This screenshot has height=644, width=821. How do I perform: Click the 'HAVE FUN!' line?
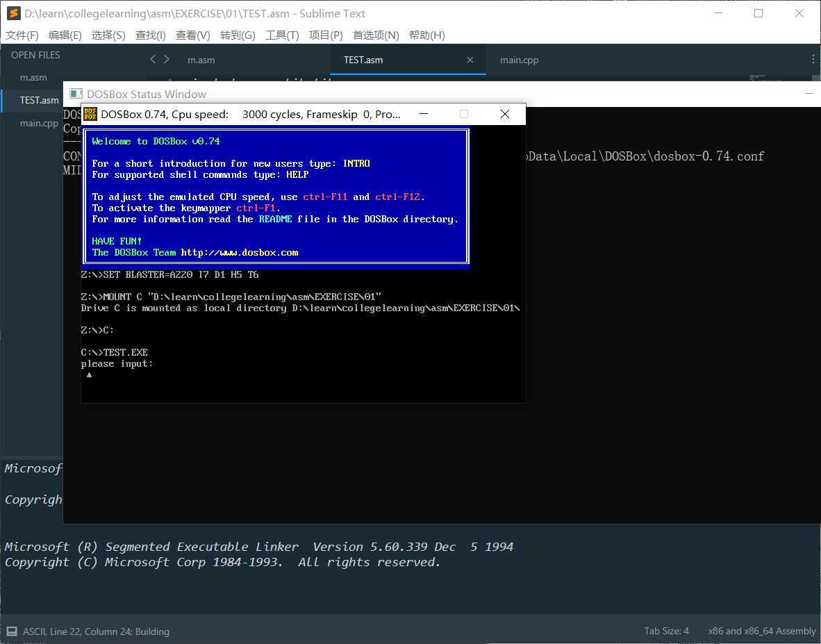[117, 241]
